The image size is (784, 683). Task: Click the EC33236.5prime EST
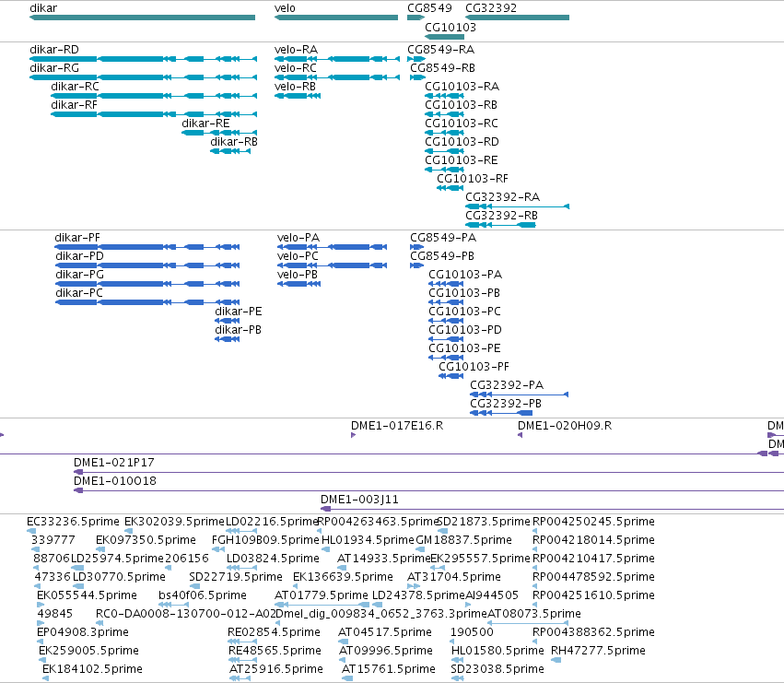point(31,532)
